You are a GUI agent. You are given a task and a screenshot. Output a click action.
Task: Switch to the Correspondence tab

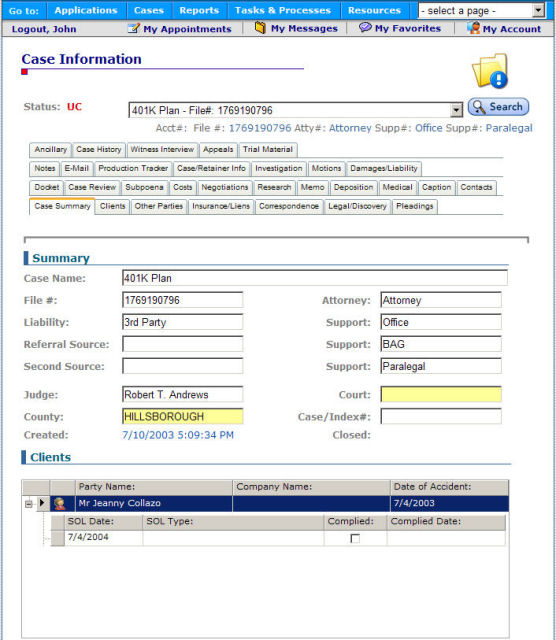click(289, 206)
